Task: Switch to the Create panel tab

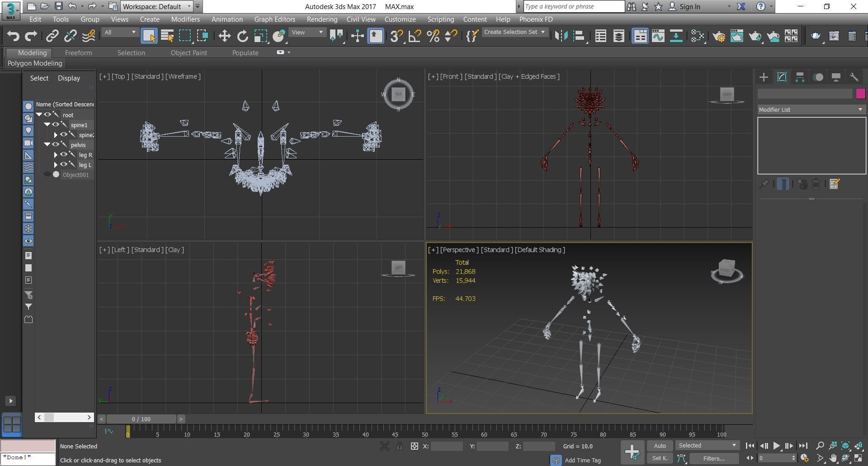Action: point(764,77)
